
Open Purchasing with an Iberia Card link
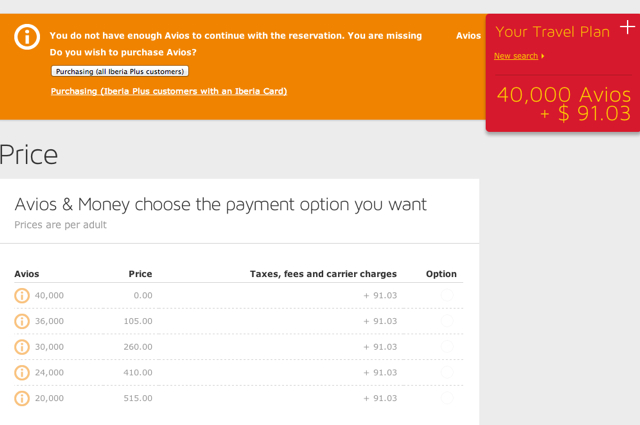click(x=169, y=91)
